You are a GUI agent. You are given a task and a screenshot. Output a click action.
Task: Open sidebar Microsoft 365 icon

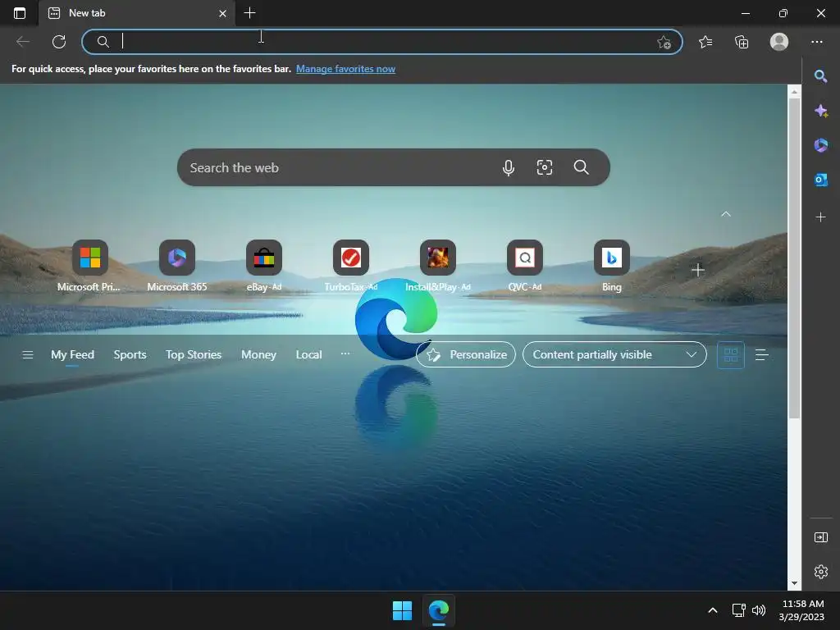coord(820,145)
